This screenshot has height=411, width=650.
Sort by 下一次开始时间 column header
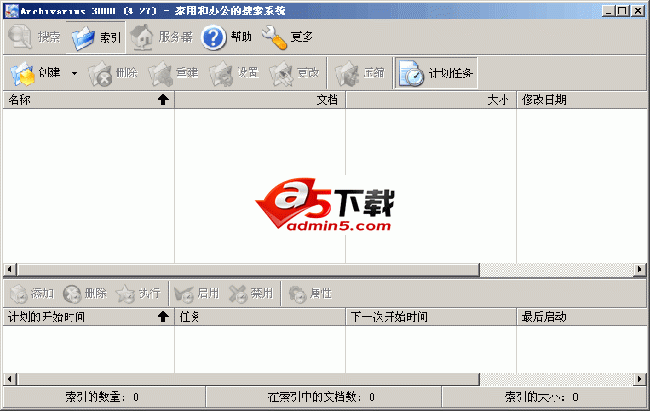point(431,317)
